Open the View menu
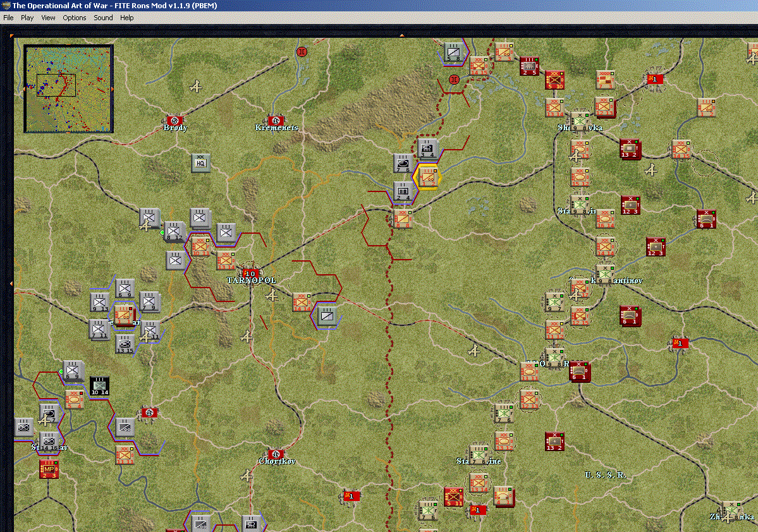The height and width of the screenshot is (532, 758). tap(48, 18)
